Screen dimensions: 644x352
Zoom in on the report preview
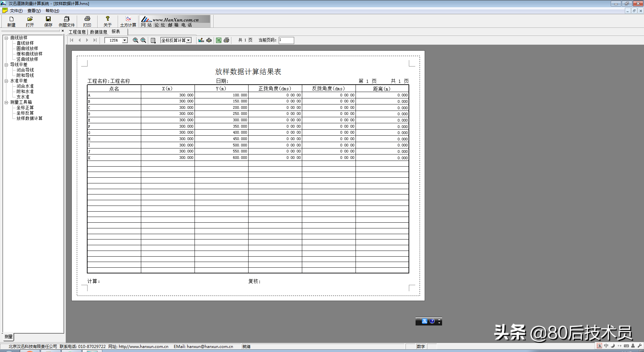(136, 40)
